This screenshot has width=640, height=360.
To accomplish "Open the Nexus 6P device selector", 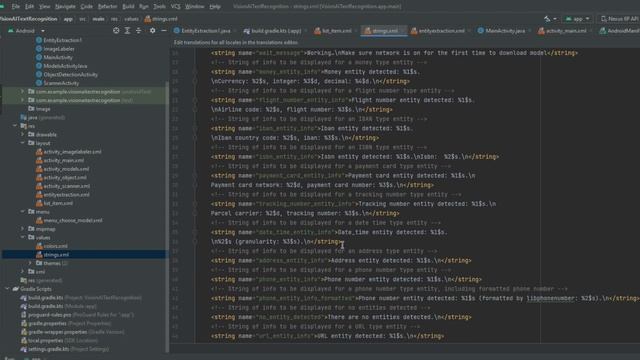I will [619, 19].
